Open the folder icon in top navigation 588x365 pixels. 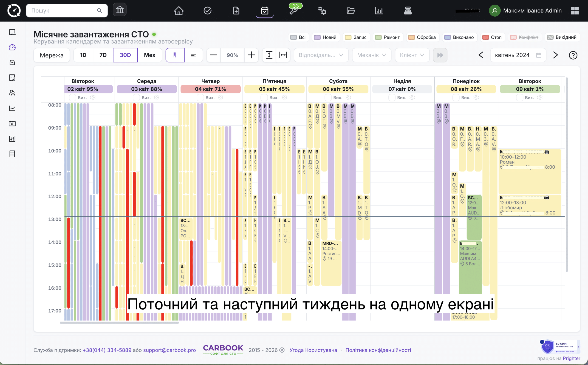351,11
